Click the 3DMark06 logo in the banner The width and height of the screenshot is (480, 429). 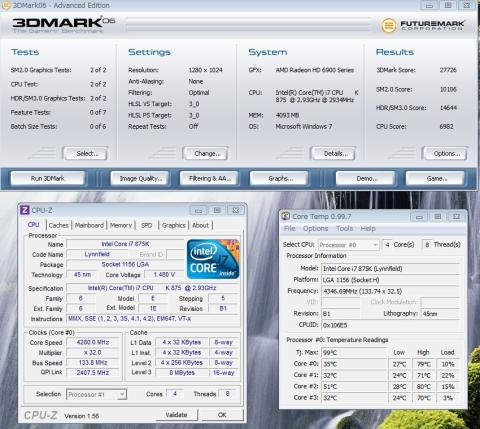[x=63, y=24]
